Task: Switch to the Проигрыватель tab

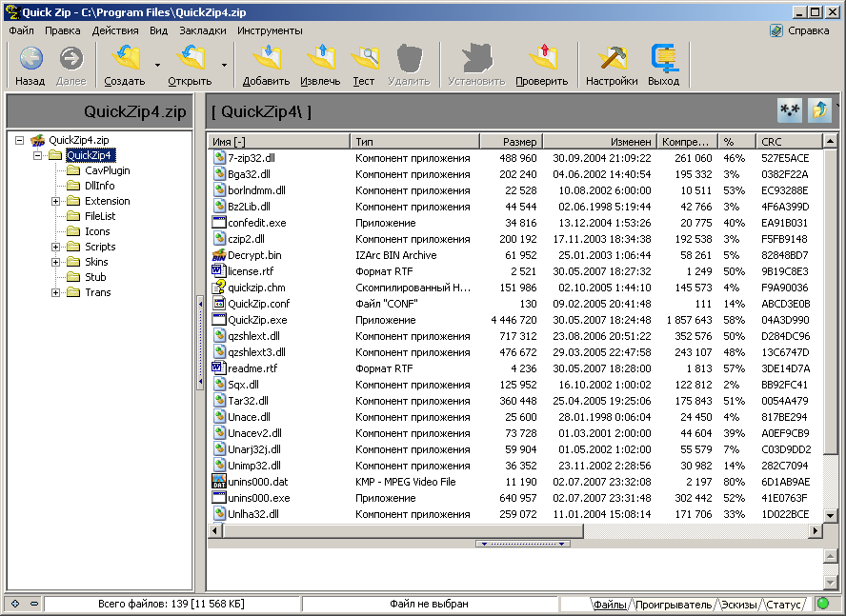Action: tap(674, 605)
